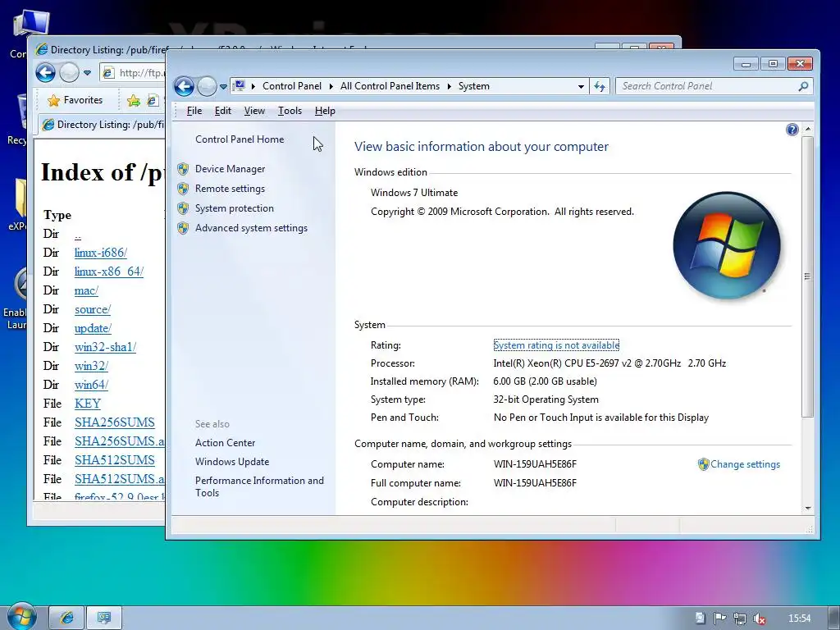This screenshot has height=630, width=840.
Task: Open the blue help question mark icon
Action: (792, 130)
